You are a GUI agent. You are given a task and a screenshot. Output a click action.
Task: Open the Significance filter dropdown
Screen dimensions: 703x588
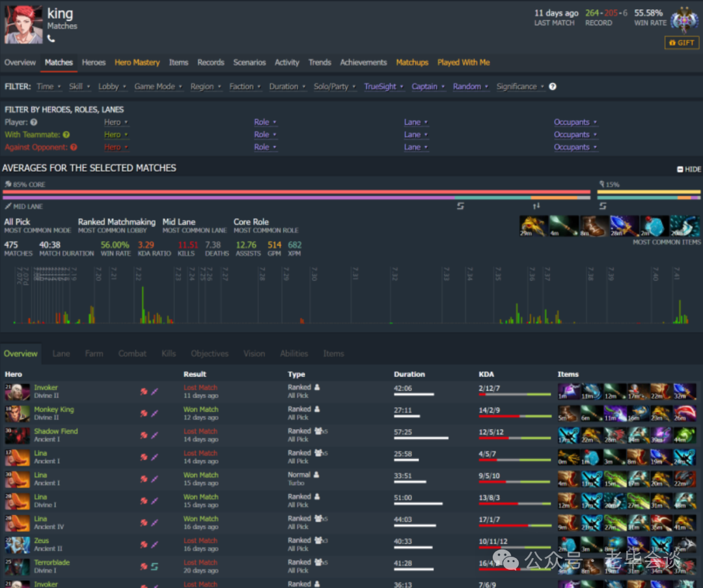tap(520, 87)
